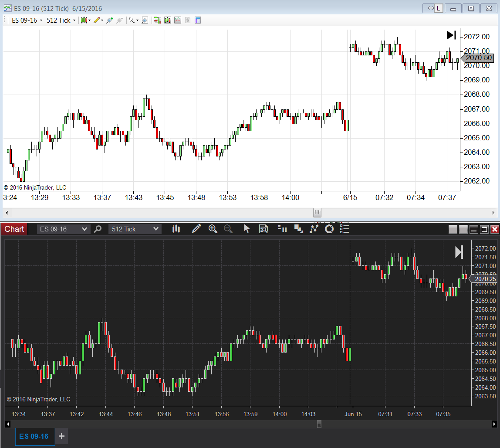500x448 pixels.
Task: Expand the ES 09-16 combo box in dark chart
Action: [64, 229]
